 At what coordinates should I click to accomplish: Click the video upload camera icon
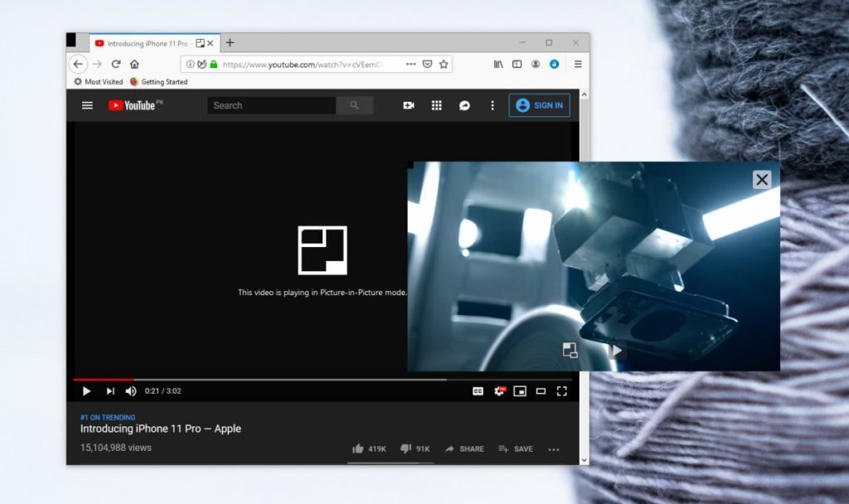point(408,105)
